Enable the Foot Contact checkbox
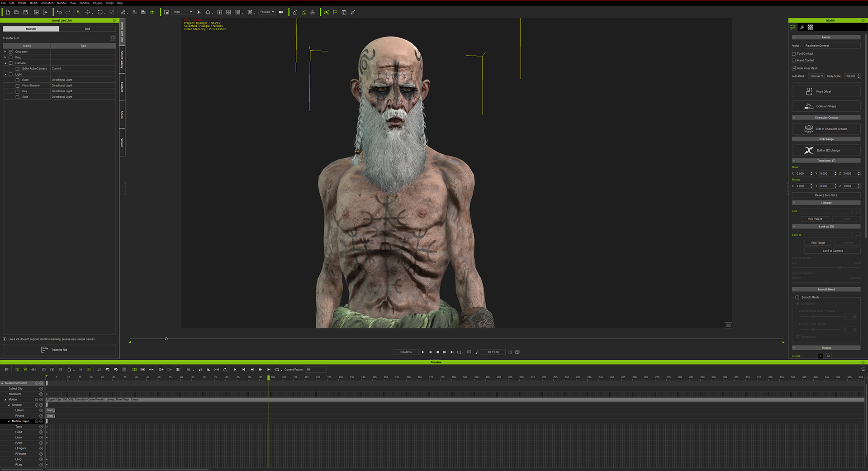Viewport: 868px width, 471px height. (x=794, y=53)
